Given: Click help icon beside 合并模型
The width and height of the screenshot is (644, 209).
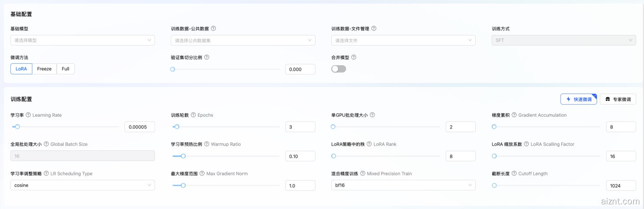Looking at the screenshot, I should [x=354, y=57].
